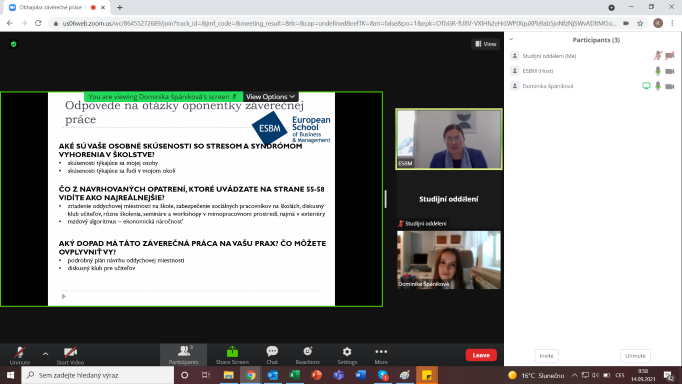This screenshot has height=384, width=682.
Task: Toggle the Unmute microphone button in toolbar
Action: click(x=20, y=355)
